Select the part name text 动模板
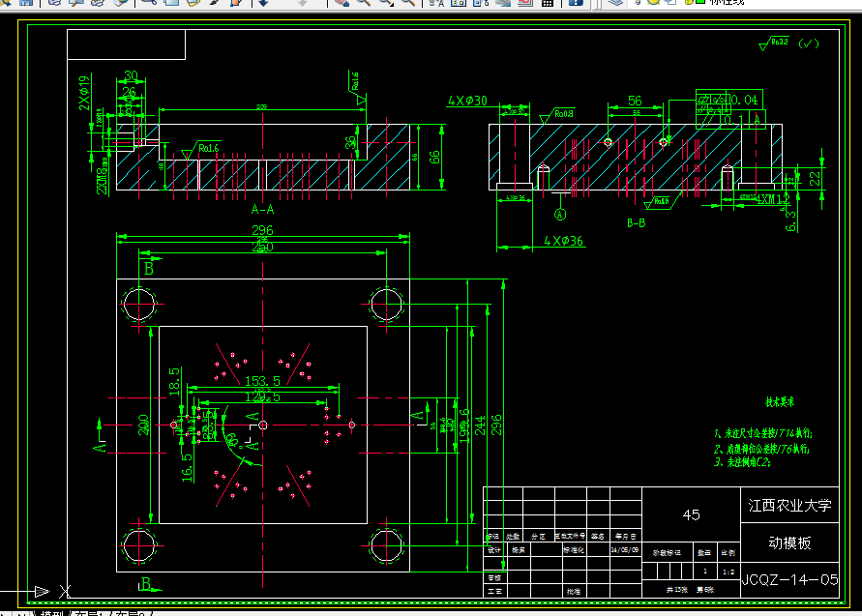This screenshot has width=862, height=616. click(x=790, y=543)
